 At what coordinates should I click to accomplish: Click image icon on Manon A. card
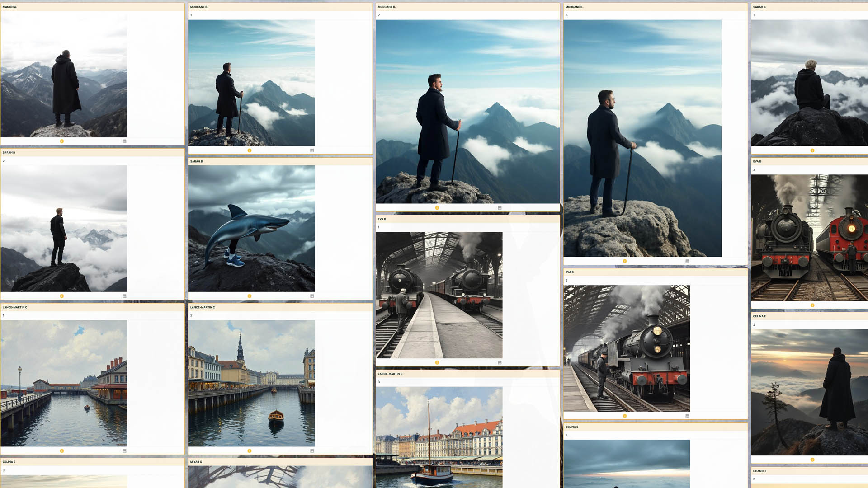(x=124, y=141)
